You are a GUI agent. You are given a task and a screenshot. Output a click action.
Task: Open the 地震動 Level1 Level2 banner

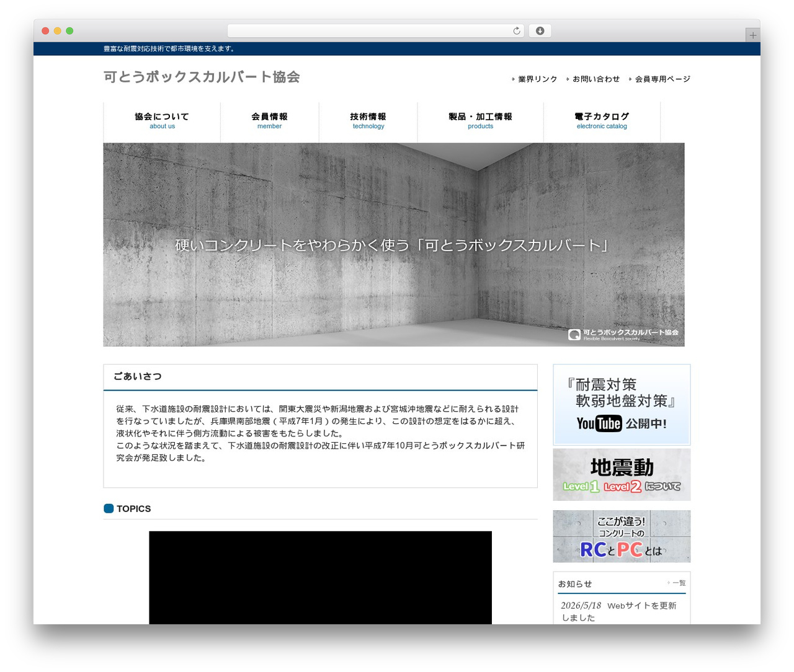[622, 475]
